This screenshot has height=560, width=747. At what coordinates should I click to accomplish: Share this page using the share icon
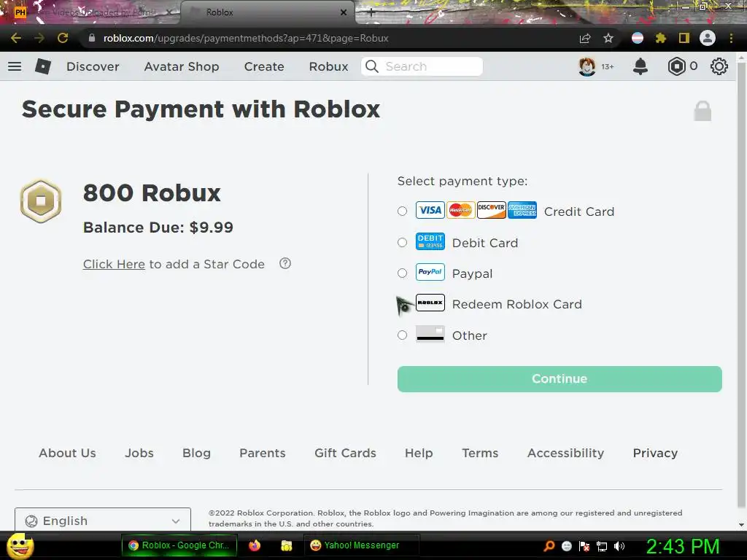(585, 38)
